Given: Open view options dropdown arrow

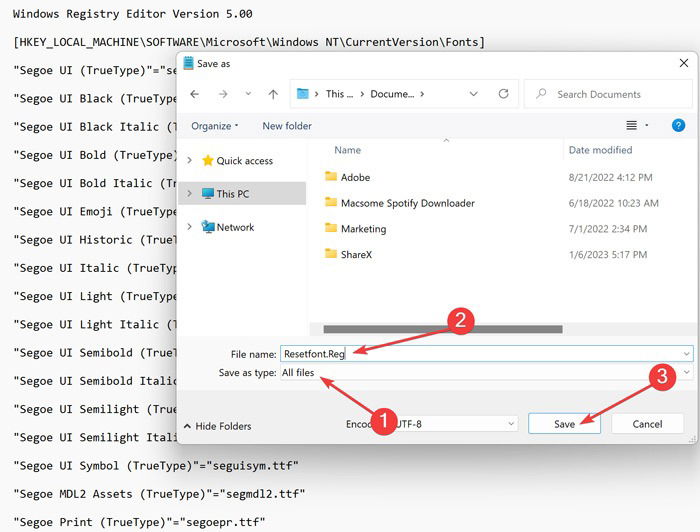Looking at the screenshot, I should (x=646, y=126).
